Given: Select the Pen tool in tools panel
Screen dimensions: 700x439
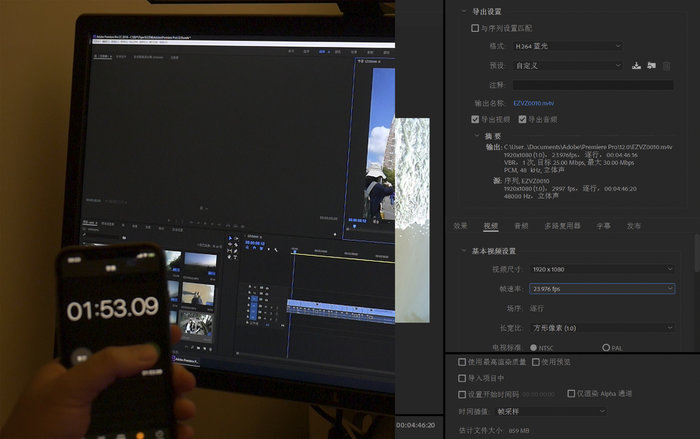Looking at the screenshot, I should click(x=236, y=251).
